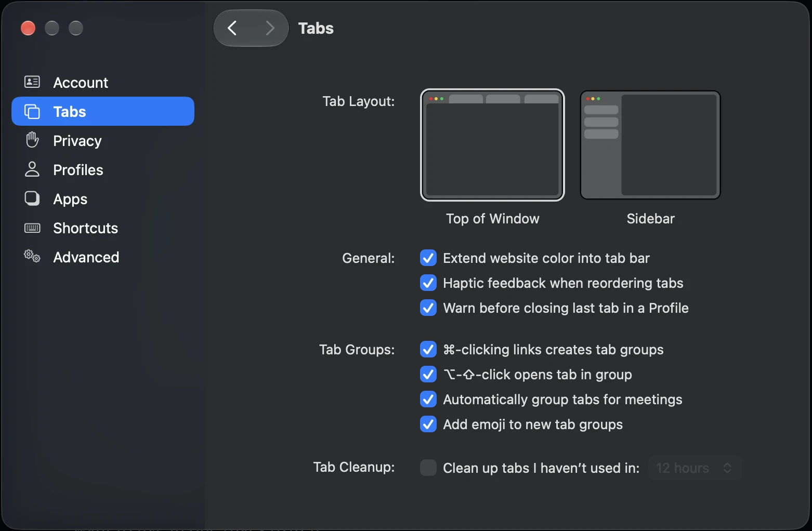Go back with the left chevron
The image size is (812, 531).
232,28
